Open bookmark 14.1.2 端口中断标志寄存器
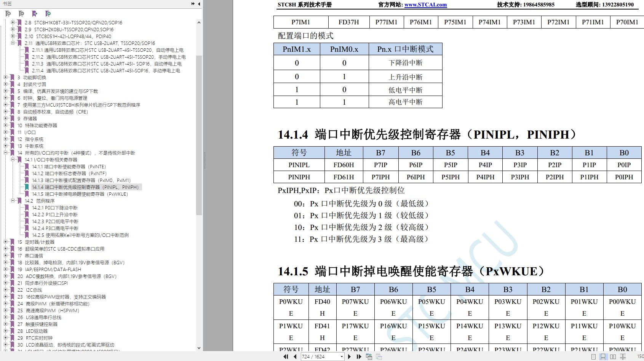Viewport: 644px width, 361px height. pyautogui.click(x=69, y=174)
